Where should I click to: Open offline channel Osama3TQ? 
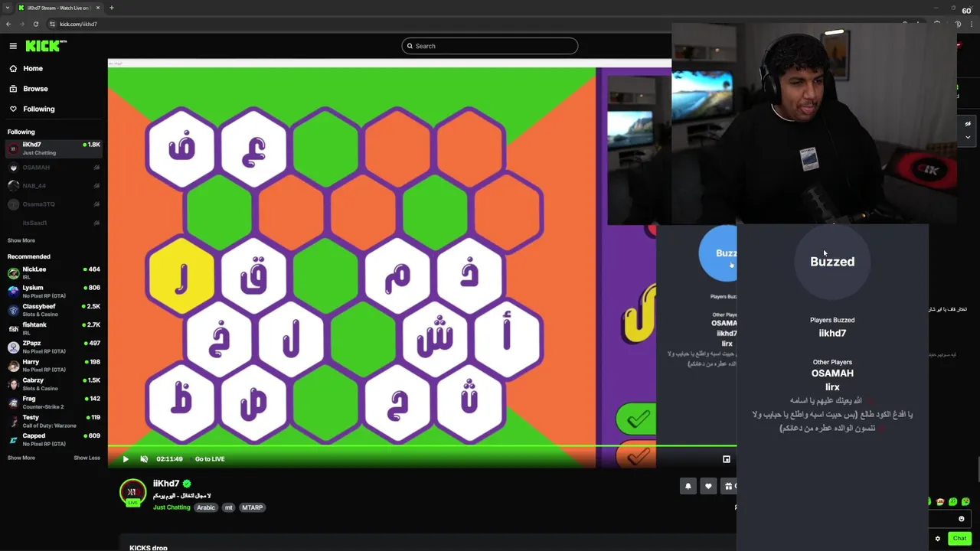(x=54, y=204)
